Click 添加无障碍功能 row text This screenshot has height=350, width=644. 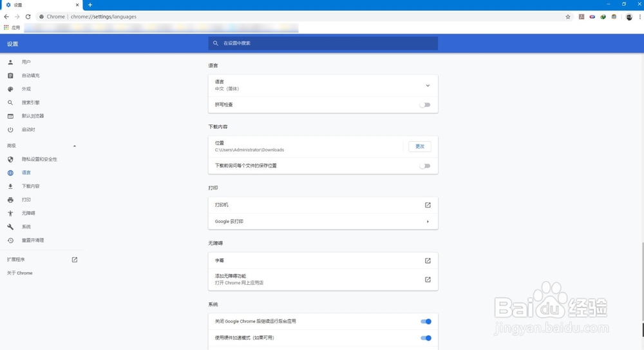[x=231, y=276]
